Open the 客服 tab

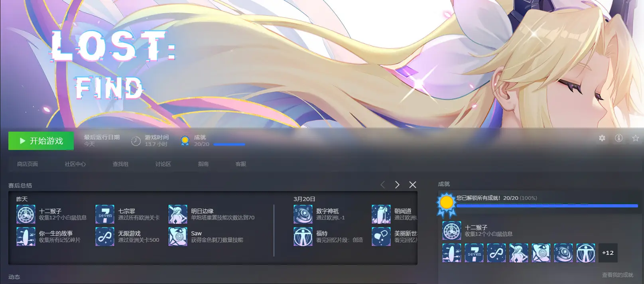tap(241, 164)
